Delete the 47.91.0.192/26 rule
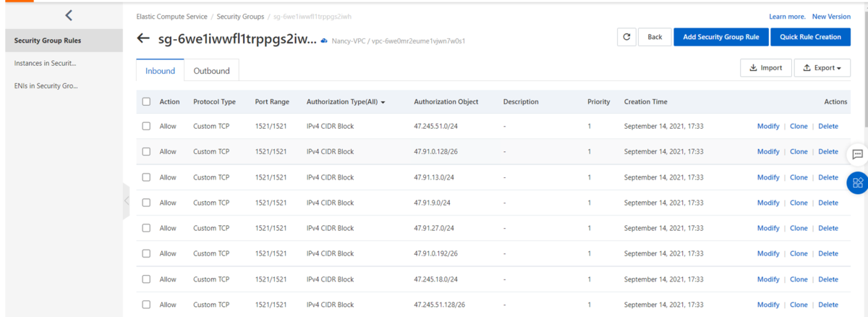The height and width of the screenshot is (317, 868). tap(828, 253)
